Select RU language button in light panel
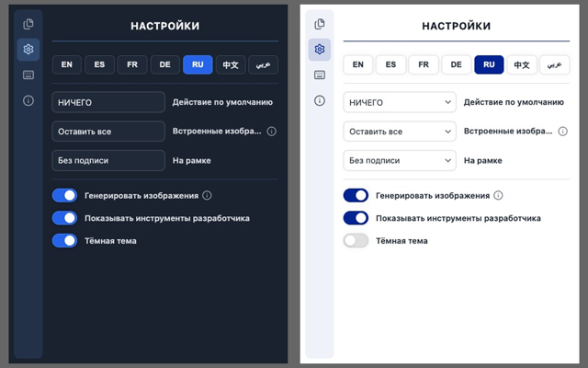 [x=489, y=64]
